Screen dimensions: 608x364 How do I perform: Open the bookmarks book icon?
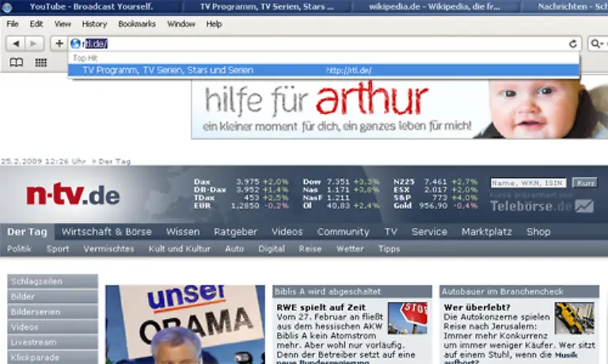coord(17,63)
